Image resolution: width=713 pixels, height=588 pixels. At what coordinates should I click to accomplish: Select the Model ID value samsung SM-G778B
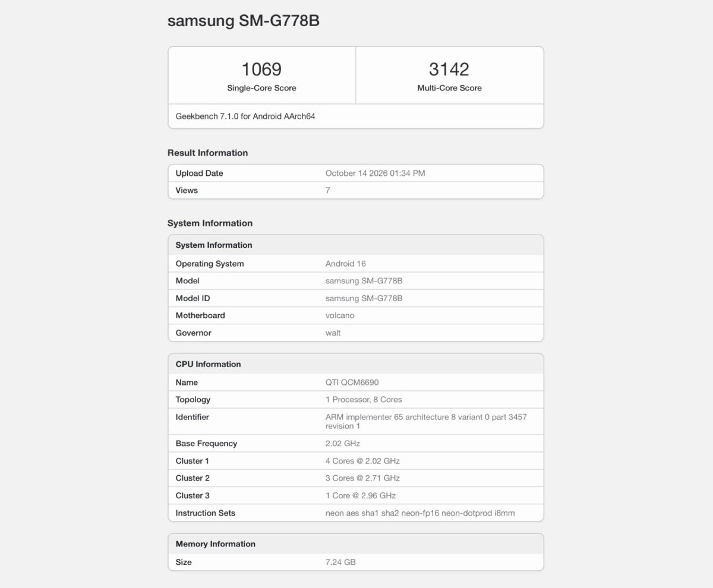coord(364,298)
